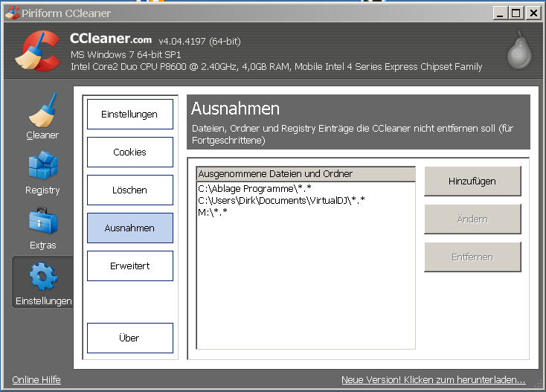Image resolution: width=546 pixels, height=392 pixels.
Task: Open the Extras toolbox icon
Action: point(43,221)
